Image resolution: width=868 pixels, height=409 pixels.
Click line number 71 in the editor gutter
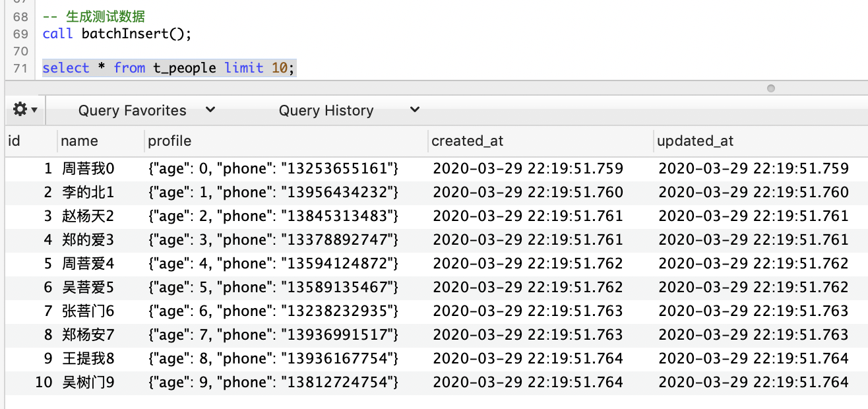pyautogui.click(x=20, y=68)
